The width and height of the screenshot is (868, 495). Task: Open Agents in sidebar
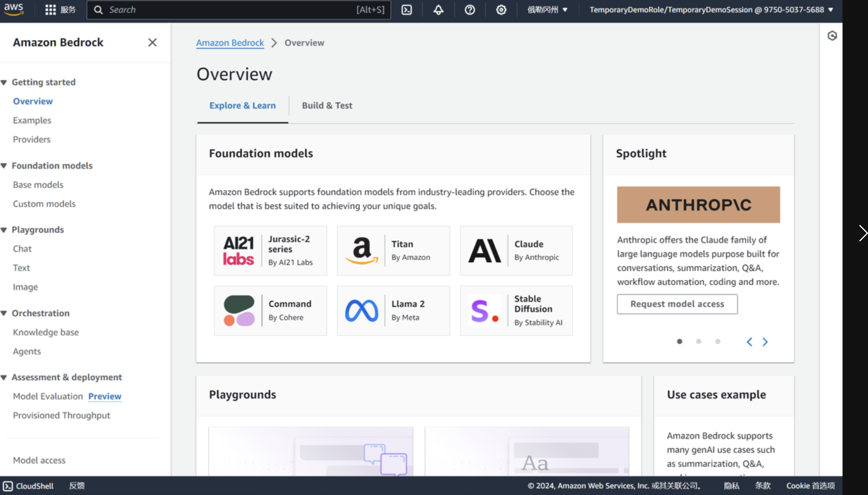click(27, 352)
